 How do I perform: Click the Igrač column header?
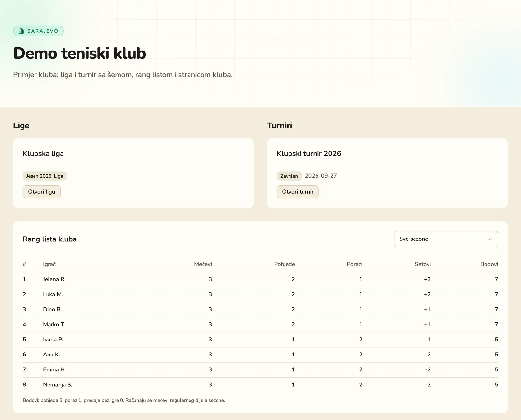pyautogui.click(x=49, y=264)
